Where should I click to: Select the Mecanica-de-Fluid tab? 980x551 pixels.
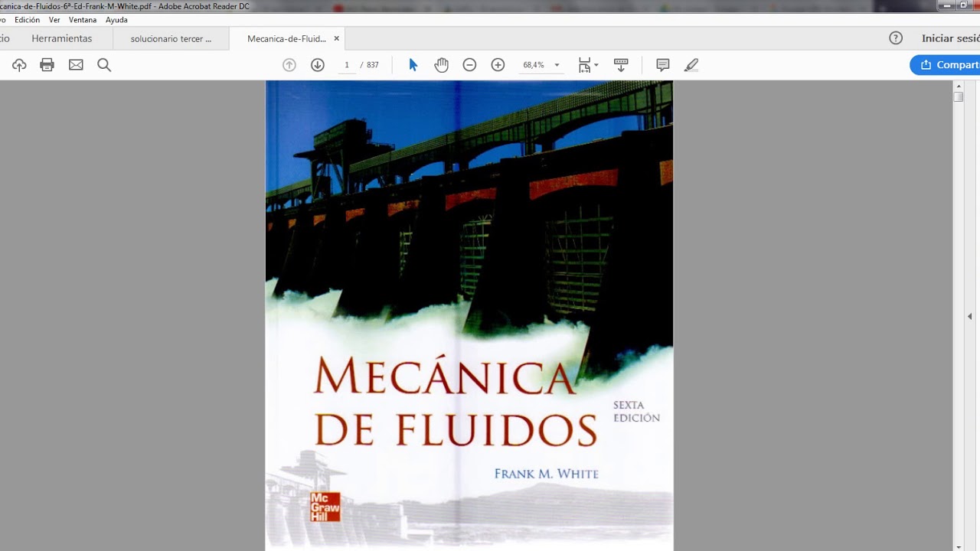point(286,38)
